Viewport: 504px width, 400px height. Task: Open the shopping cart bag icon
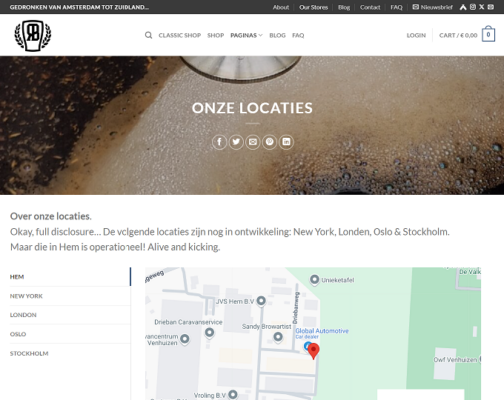(x=488, y=34)
